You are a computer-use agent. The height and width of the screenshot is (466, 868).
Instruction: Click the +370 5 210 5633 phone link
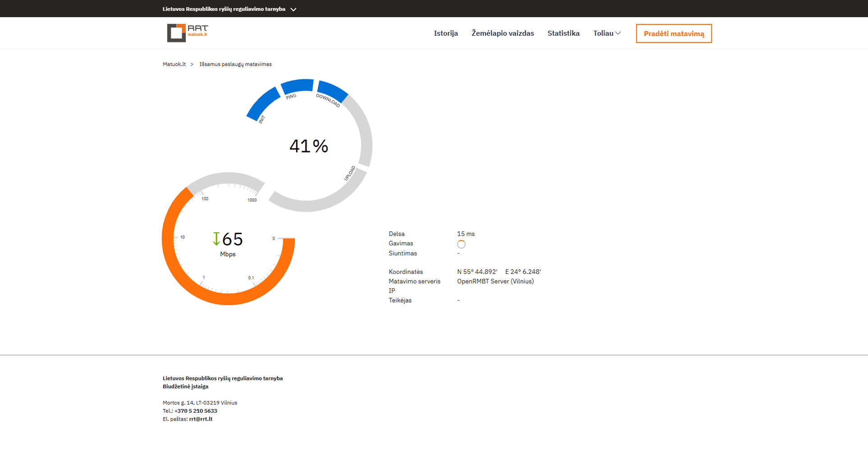[x=196, y=411]
